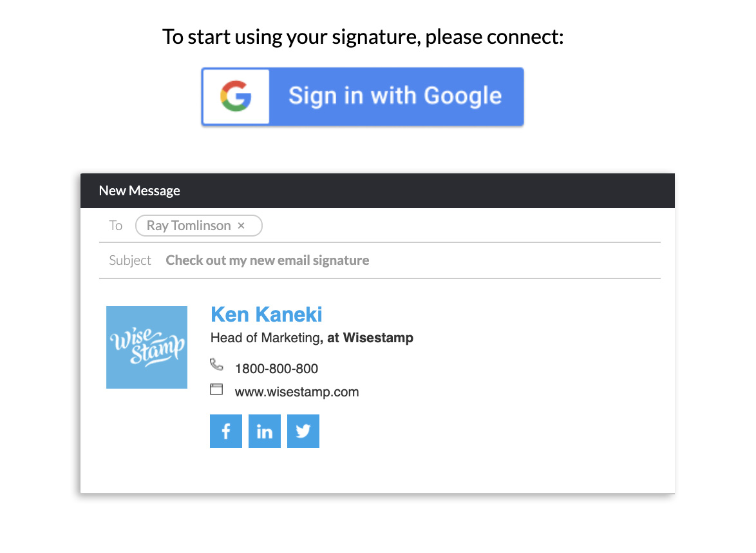756x553 pixels.
Task: Open the Twitter bird icon
Action: [x=303, y=431]
